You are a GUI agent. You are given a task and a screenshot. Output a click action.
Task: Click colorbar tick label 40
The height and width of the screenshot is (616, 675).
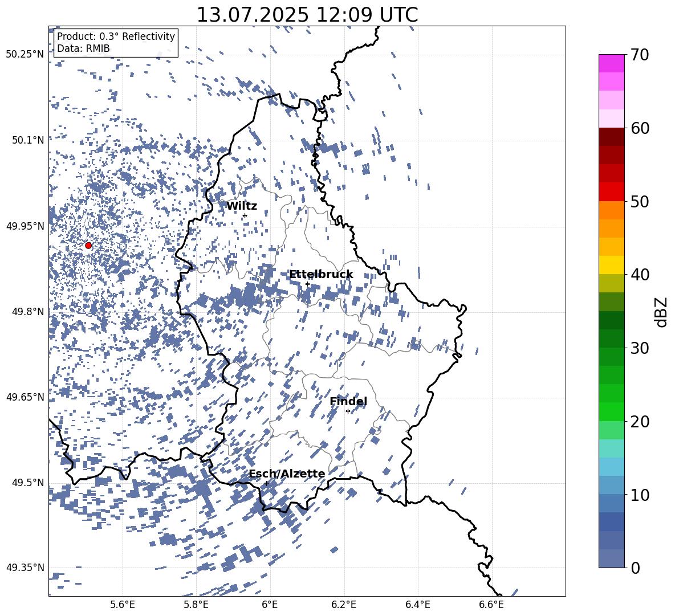tap(640, 275)
